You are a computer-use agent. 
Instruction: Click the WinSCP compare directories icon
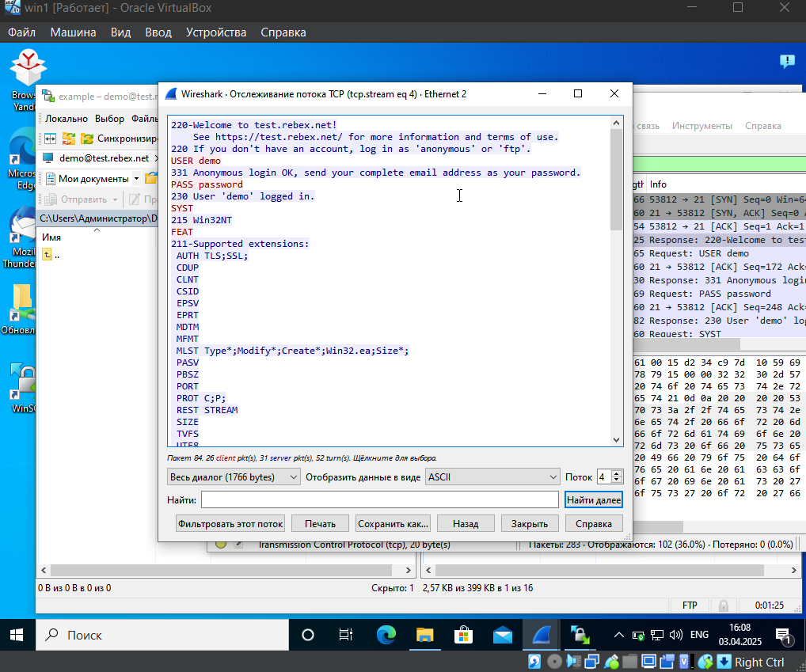[51, 139]
